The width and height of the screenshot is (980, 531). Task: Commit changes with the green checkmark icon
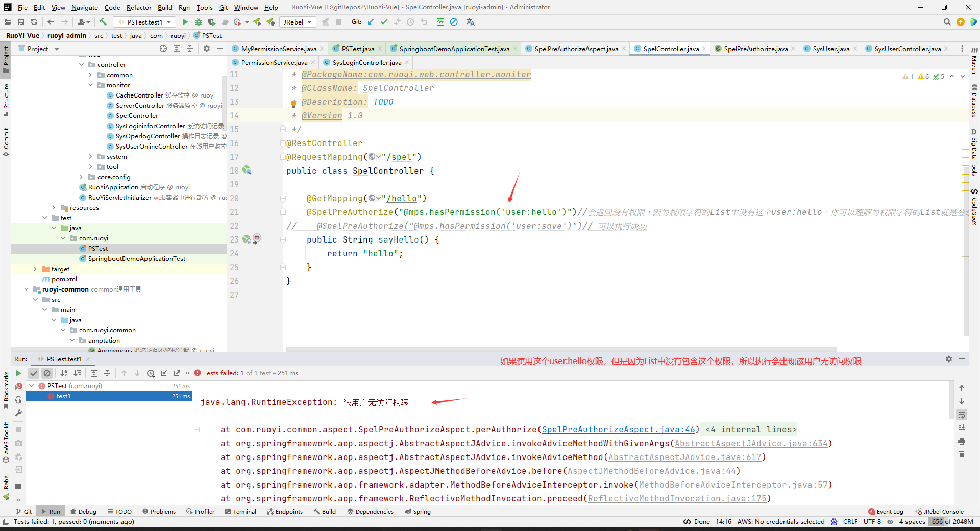coord(384,22)
